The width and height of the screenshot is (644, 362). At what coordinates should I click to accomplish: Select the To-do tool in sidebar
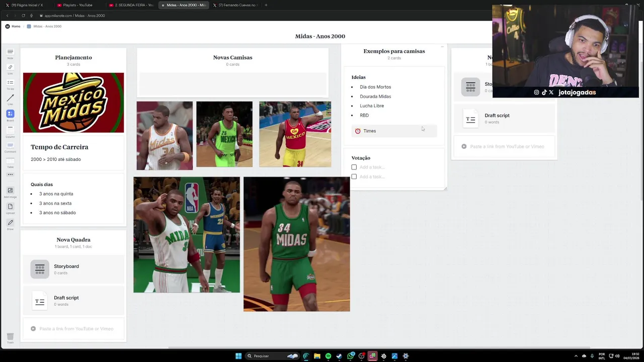click(x=10, y=84)
